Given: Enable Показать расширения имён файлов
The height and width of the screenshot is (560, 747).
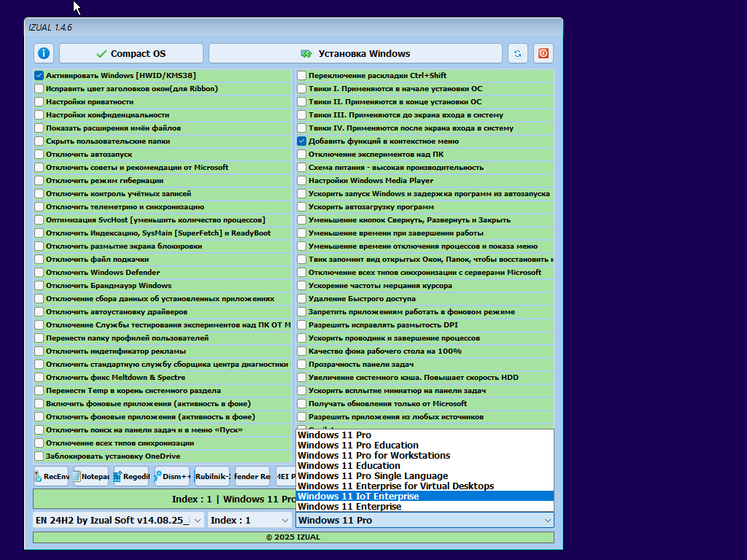Looking at the screenshot, I should pos(39,128).
